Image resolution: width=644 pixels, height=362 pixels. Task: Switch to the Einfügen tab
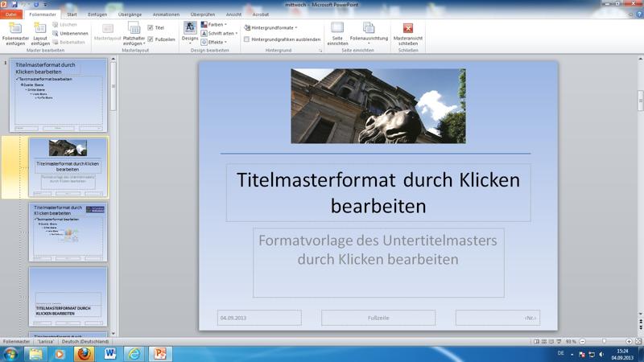point(97,14)
